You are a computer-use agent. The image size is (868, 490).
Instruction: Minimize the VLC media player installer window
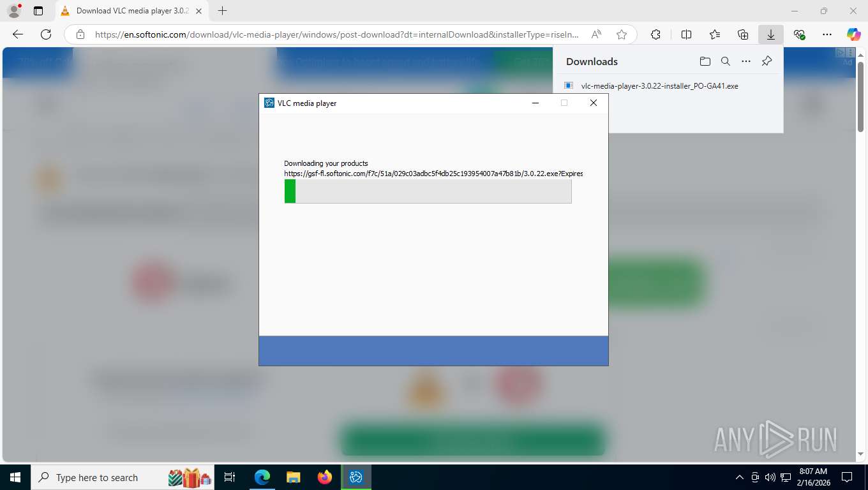pos(535,103)
